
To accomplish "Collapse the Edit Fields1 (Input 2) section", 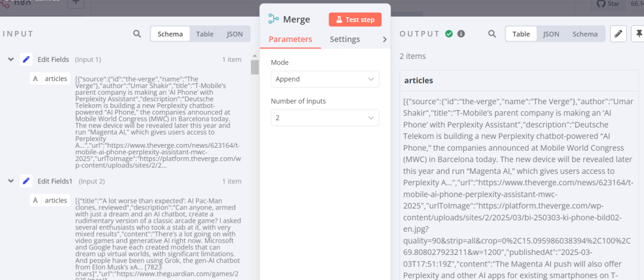I will point(11,181).
